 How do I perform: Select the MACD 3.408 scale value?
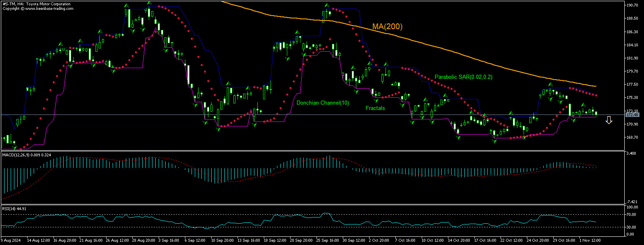click(x=632, y=153)
